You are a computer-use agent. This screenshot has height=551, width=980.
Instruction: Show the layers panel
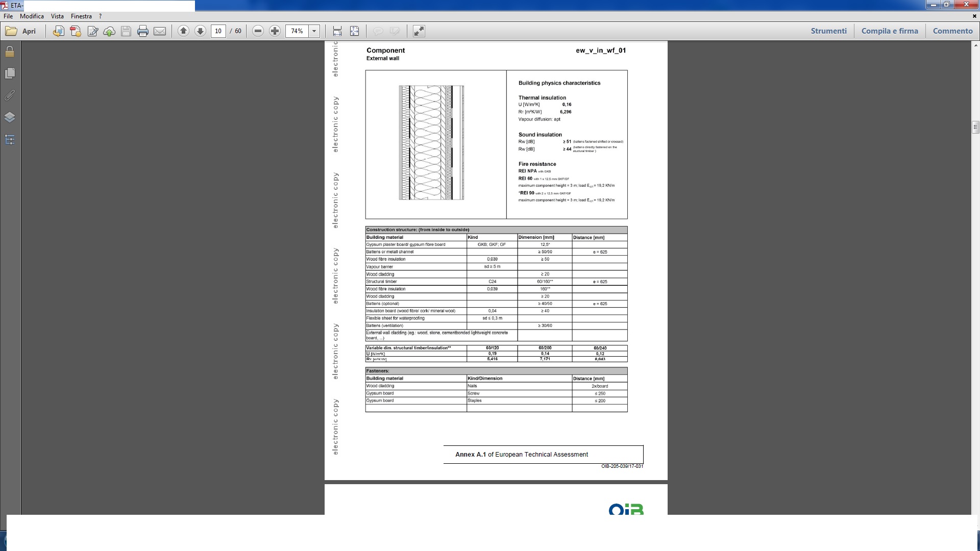(10, 117)
